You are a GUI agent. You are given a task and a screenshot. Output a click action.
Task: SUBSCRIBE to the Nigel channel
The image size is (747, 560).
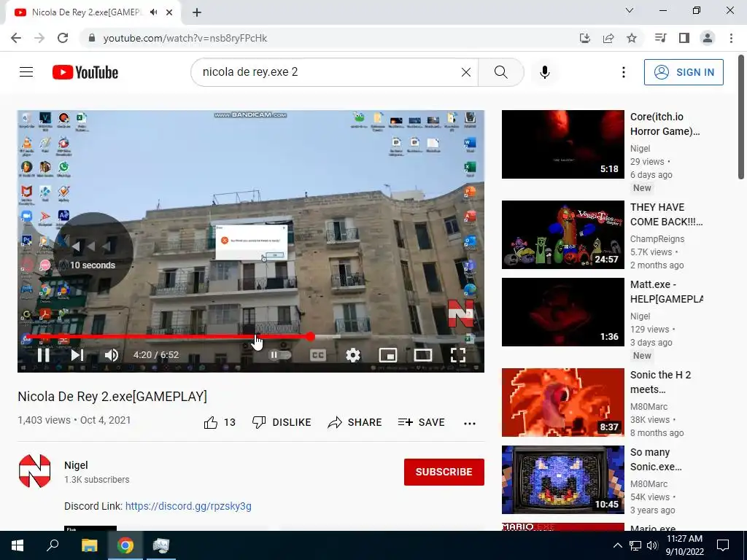click(x=444, y=472)
